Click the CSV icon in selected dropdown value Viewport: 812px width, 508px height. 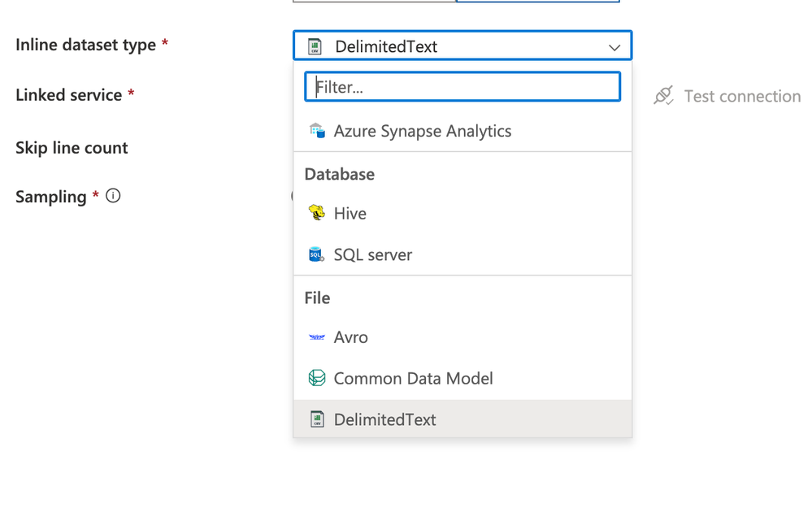click(315, 46)
